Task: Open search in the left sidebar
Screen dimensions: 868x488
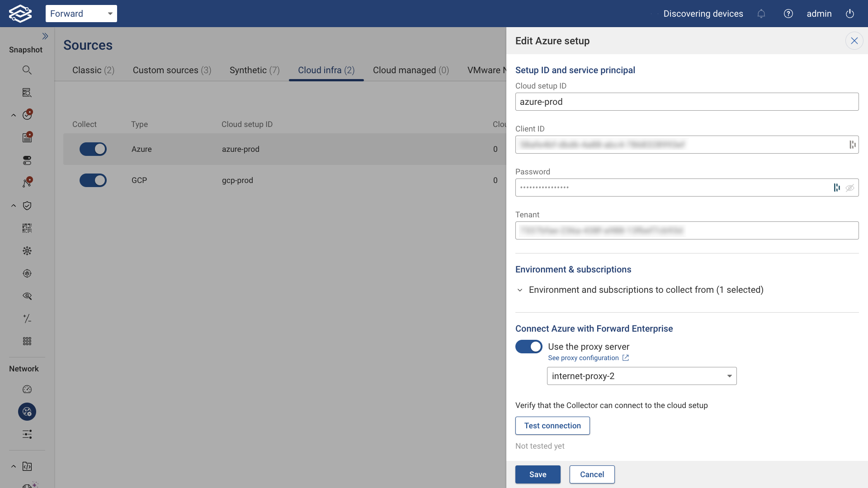Action: (27, 70)
